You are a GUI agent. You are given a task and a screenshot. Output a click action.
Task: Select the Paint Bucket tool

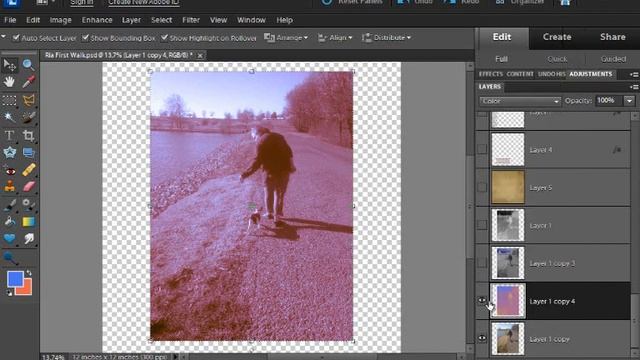tap(9, 222)
